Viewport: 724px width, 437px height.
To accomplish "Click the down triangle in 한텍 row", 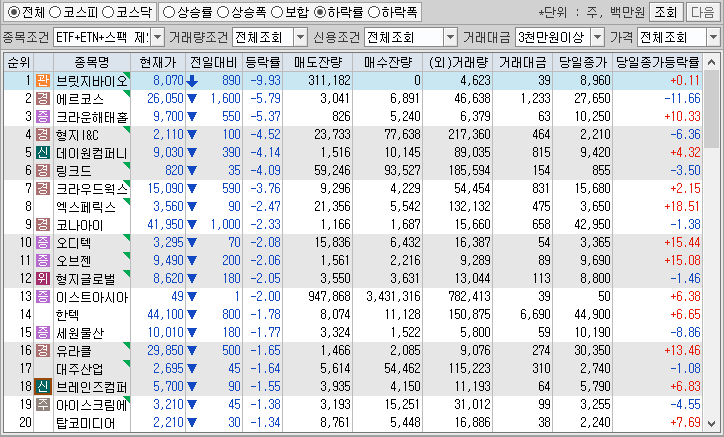I will pyautogui.click(x=192, y=315).
